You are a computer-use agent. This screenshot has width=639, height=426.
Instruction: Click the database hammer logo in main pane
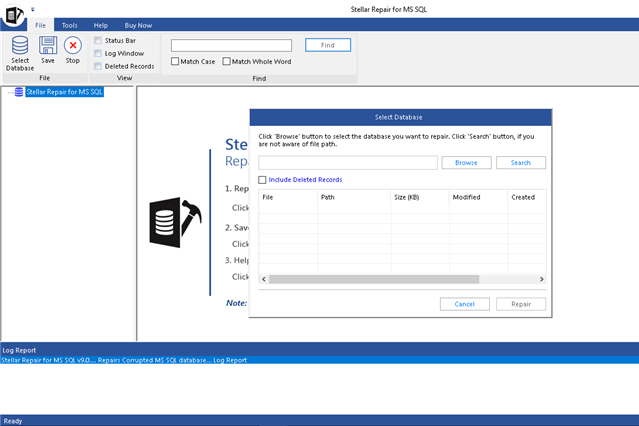click(175, 223)
